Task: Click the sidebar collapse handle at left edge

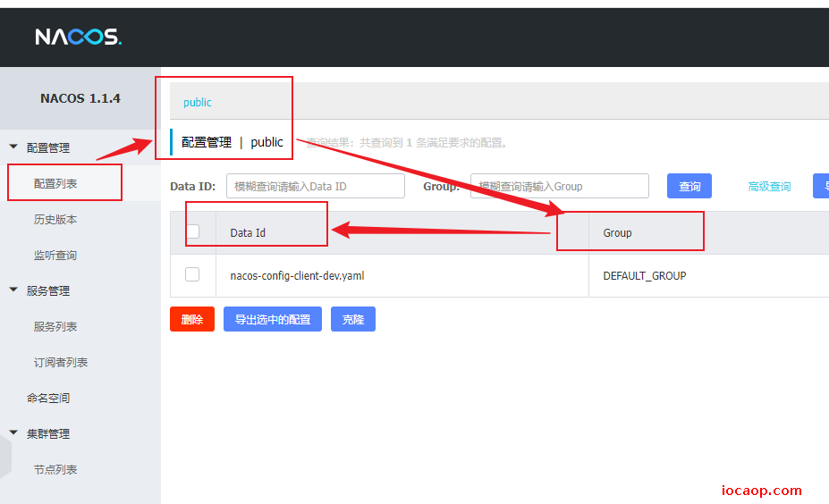Action: 4,456
